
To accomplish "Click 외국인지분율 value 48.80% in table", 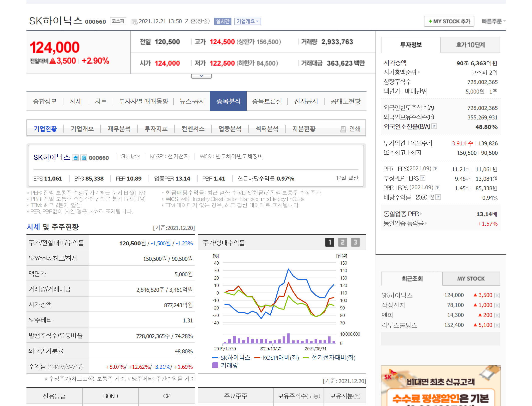I will [x=184, y=352].
